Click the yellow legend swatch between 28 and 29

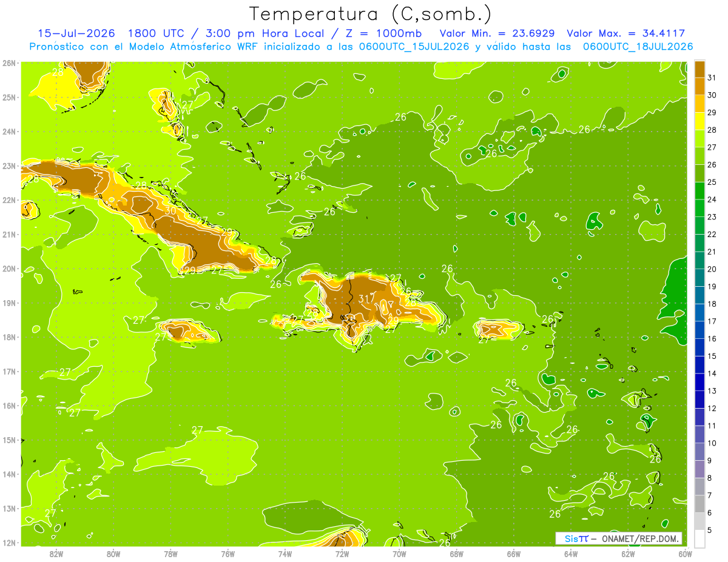[699, 121]
